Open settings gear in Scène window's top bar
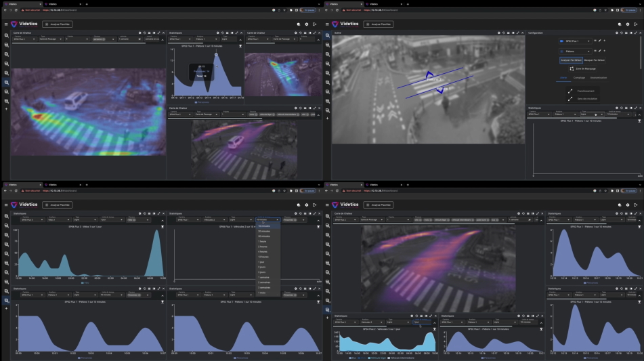This screenshot has height=361, width=644. pos(628,24)
